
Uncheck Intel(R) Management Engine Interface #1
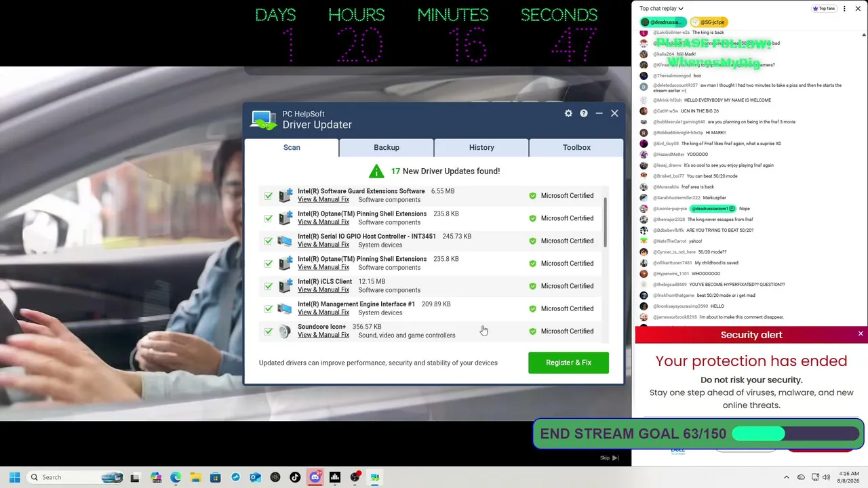[x=269, y=308]
